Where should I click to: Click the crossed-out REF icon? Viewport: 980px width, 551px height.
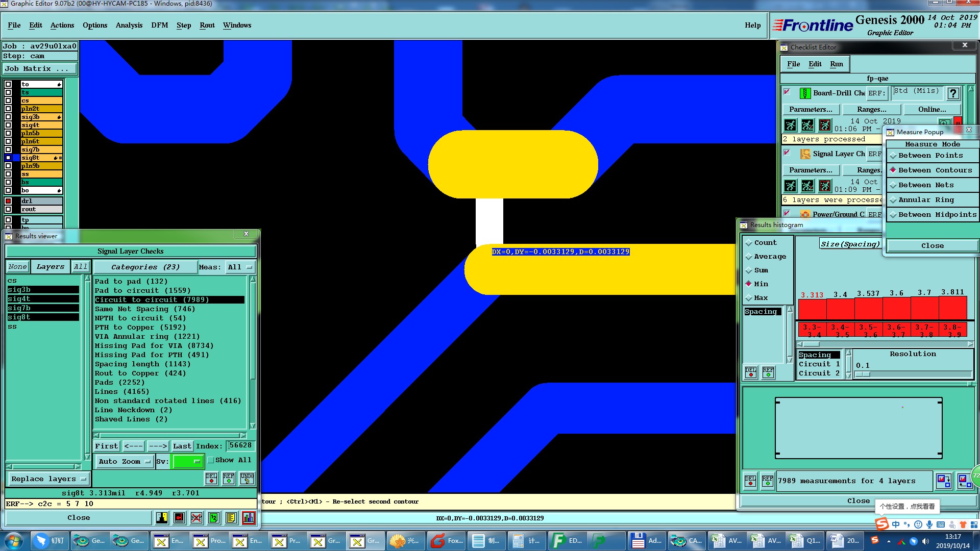[197, 518]
